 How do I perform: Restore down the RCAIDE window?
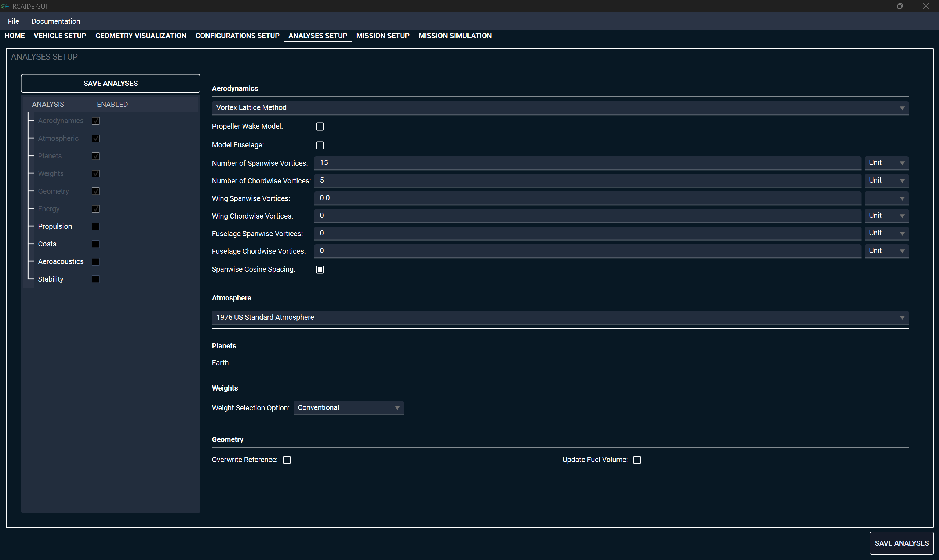(x=900, y=6)
